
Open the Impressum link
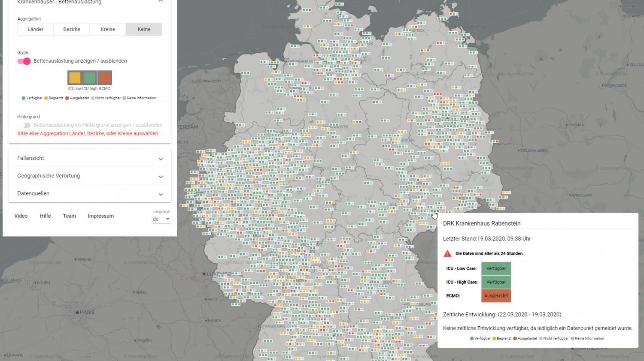pyautogui.click(x=101, y=216)
